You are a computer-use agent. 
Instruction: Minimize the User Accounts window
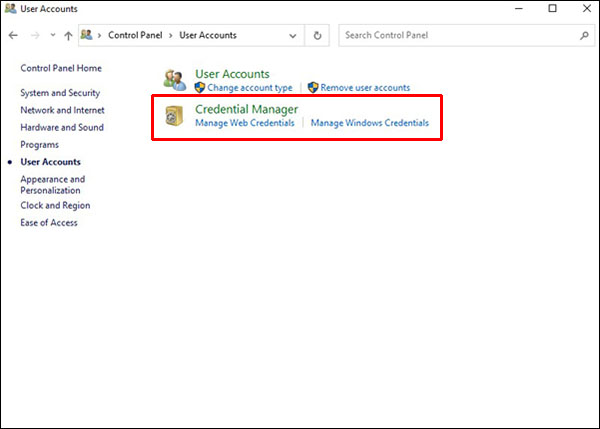tap(519, 8)
